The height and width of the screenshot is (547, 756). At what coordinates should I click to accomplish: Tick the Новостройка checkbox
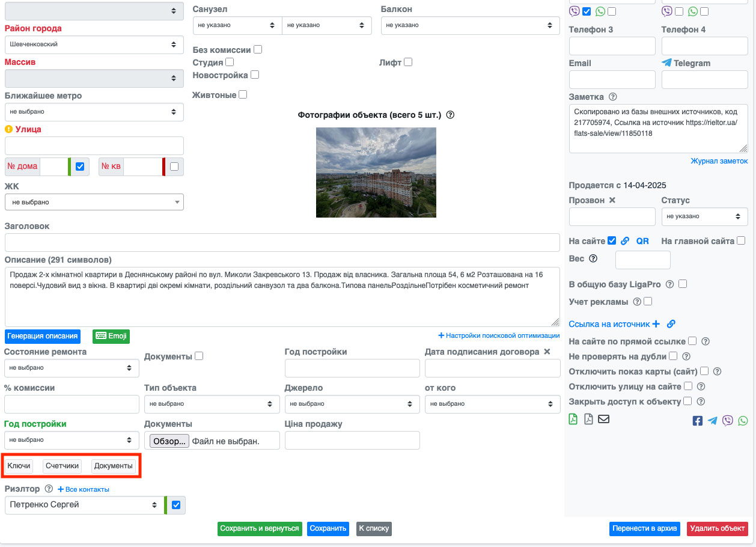pos(255,75)
